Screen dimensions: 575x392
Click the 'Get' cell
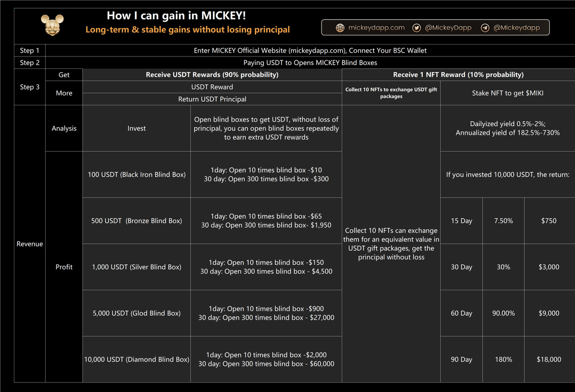tap(64, 75)
